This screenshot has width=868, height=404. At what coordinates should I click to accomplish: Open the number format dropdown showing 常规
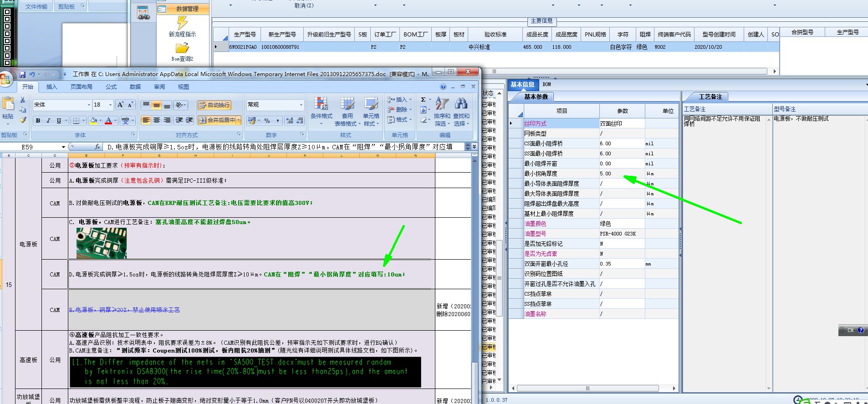pyautogui.click(x=301, y=105)
